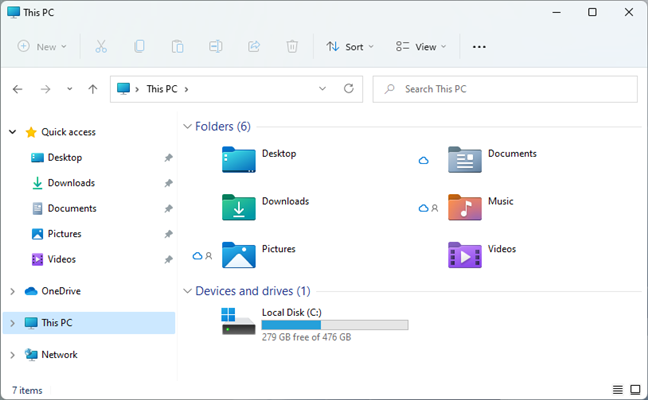The width and height of the screenshot is (648, 400).
Task: Refresh the This PC view
Action: tap(349, 88)
